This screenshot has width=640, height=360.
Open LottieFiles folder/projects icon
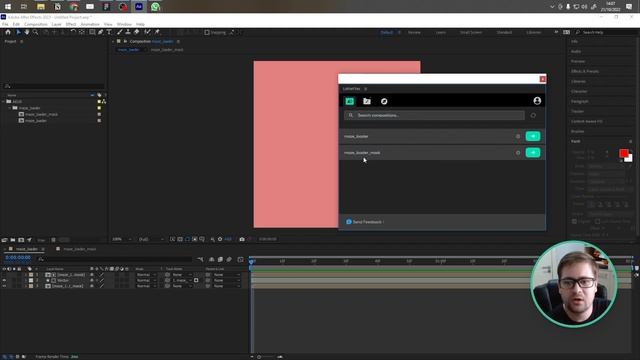(x=367, y=101)
